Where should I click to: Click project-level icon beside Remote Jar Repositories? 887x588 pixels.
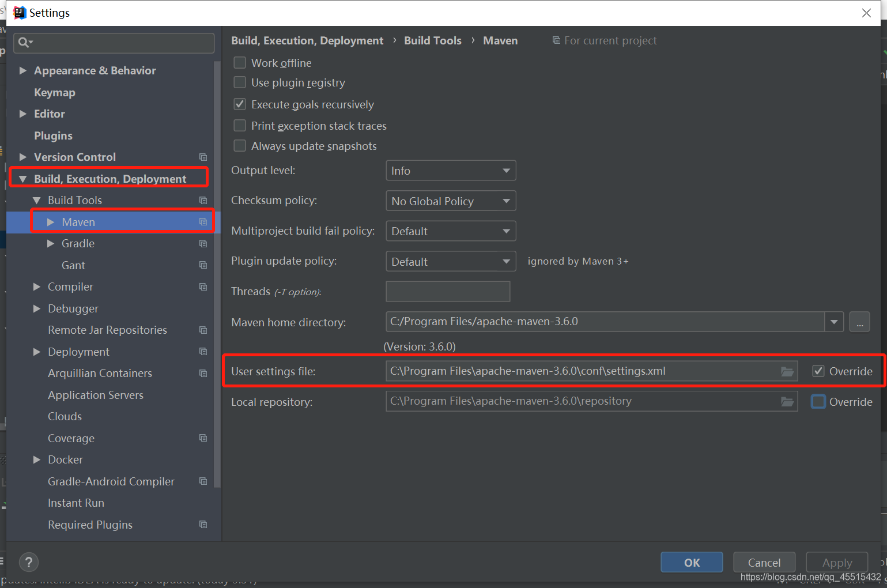click(x=203, y=330)
